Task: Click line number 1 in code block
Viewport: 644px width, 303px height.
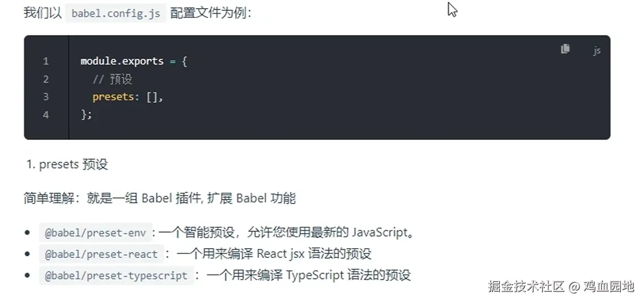Action: (x=46, y=62)
